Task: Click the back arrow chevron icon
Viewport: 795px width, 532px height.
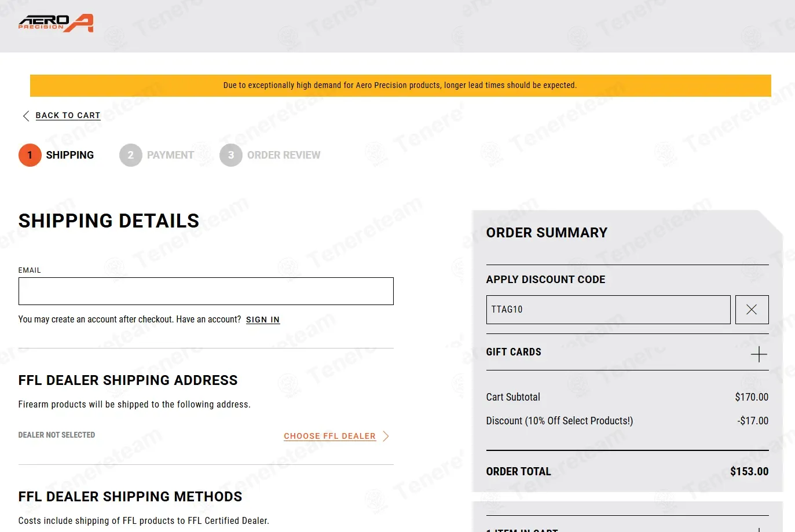Action: [25, 116]
